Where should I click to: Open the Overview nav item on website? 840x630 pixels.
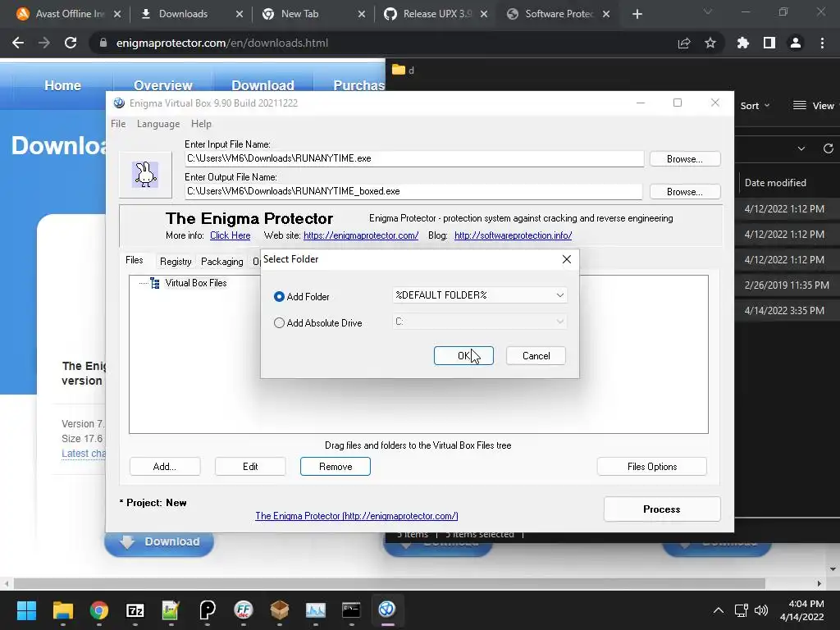coord(163,85)
